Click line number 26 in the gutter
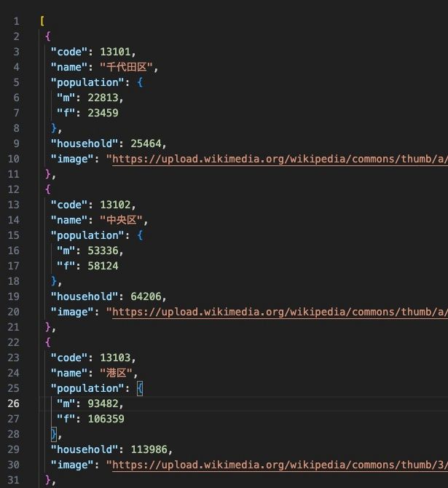Screen dimensions: 448x488 (x=15, y=404)
